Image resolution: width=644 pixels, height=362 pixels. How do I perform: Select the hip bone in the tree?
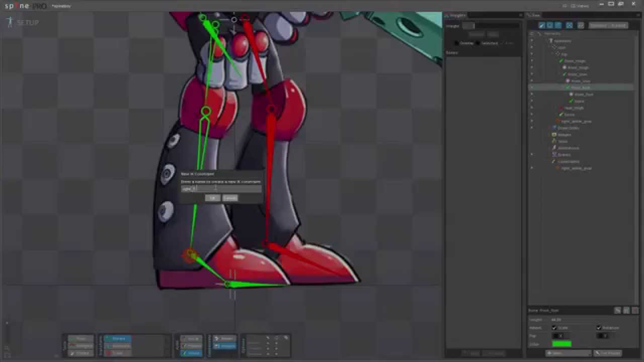pos(564,54)
